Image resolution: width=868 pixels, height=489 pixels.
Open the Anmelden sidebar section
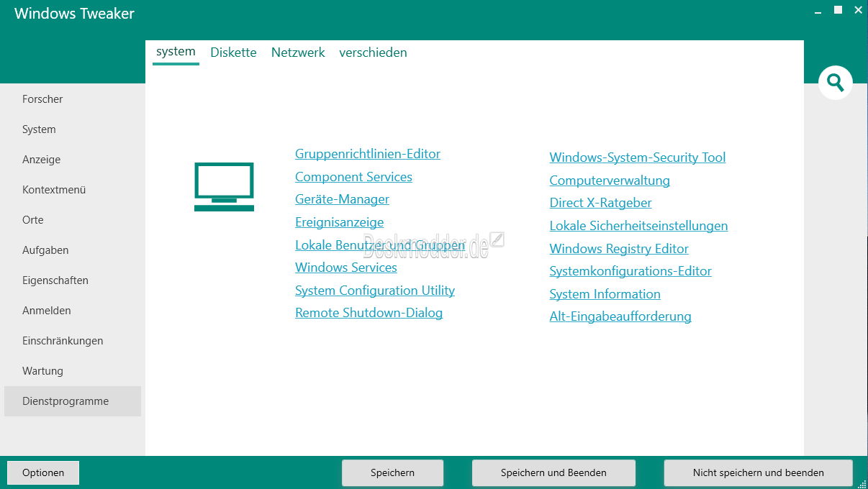[73, 311]
